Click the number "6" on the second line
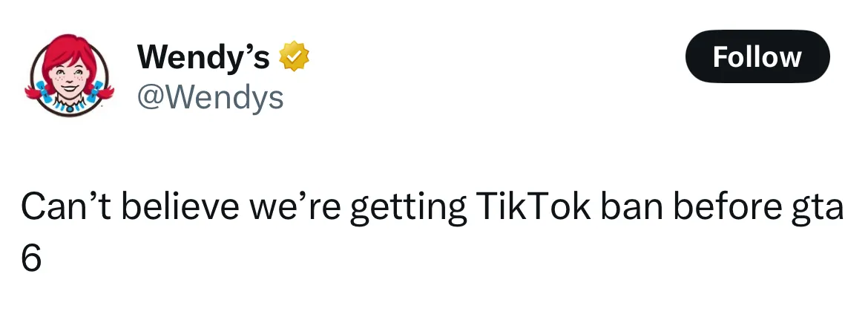 30,258
